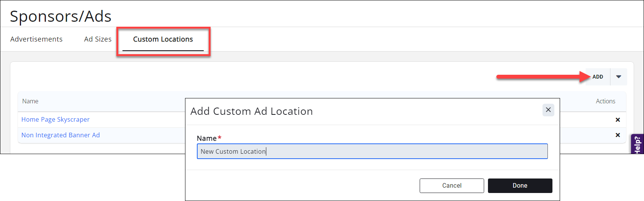The height and width of the screenshot is (201, 644).
Task: Click the Sponsors/Ads page heading
Action: (61, 16)
